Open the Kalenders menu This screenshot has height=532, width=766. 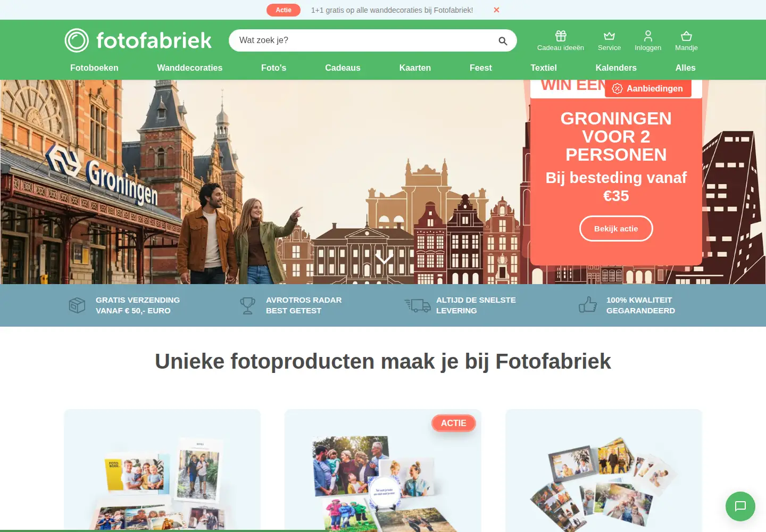[616, 68]
